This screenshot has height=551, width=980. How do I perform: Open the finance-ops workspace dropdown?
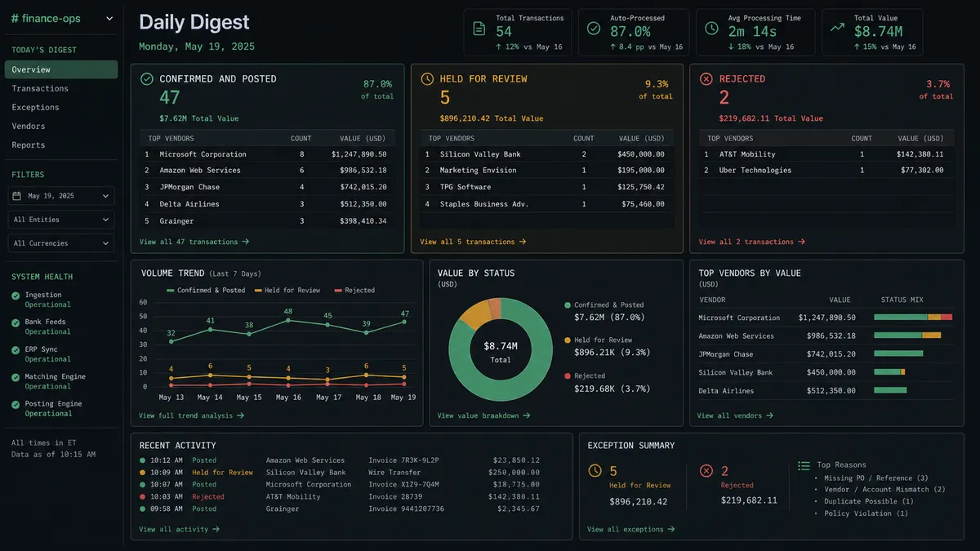click(x=62, y=18)
